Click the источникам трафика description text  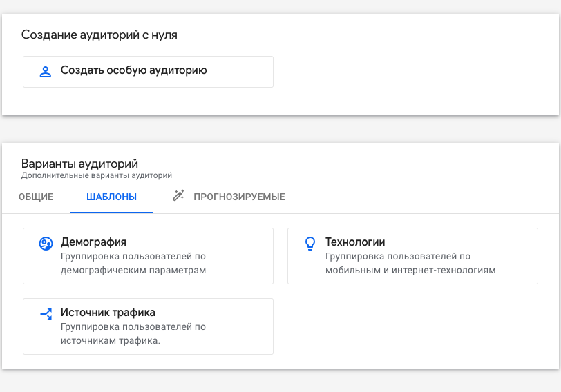[111, 340]
